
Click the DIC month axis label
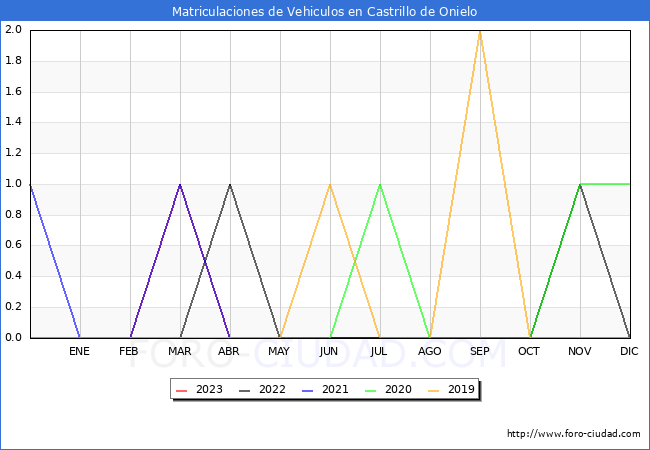click(x=629, y=351)
